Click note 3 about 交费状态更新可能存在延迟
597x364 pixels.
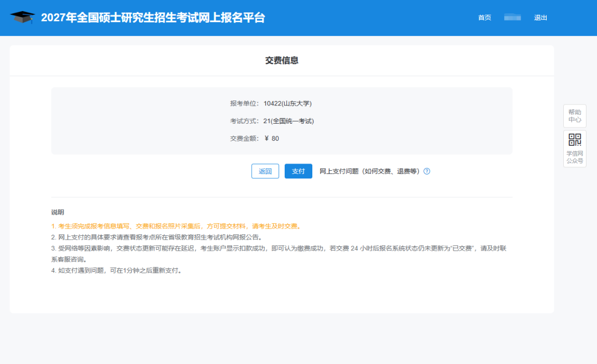(279, 254)
